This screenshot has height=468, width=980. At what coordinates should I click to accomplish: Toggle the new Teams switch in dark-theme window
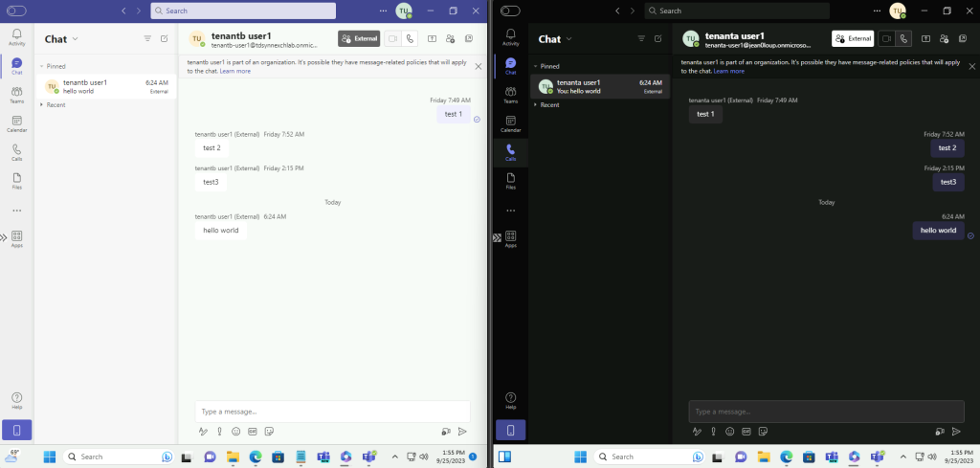pyautogui.click(x=510, y=11)
